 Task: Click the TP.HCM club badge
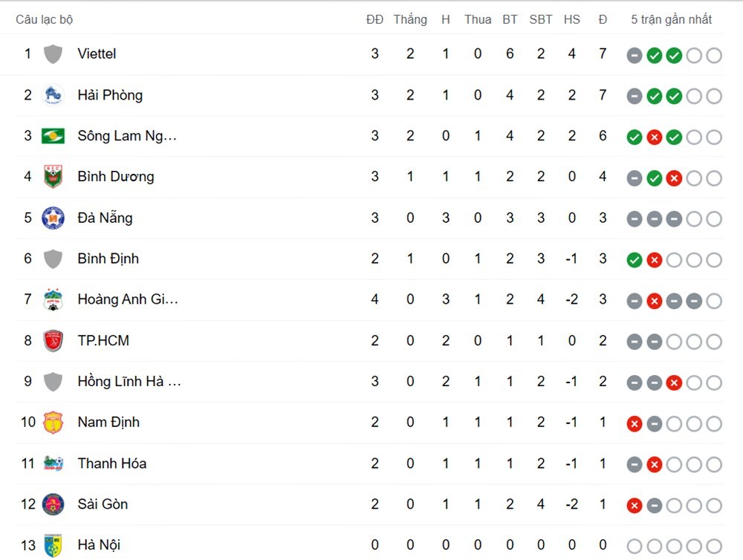tap(52, 340)
